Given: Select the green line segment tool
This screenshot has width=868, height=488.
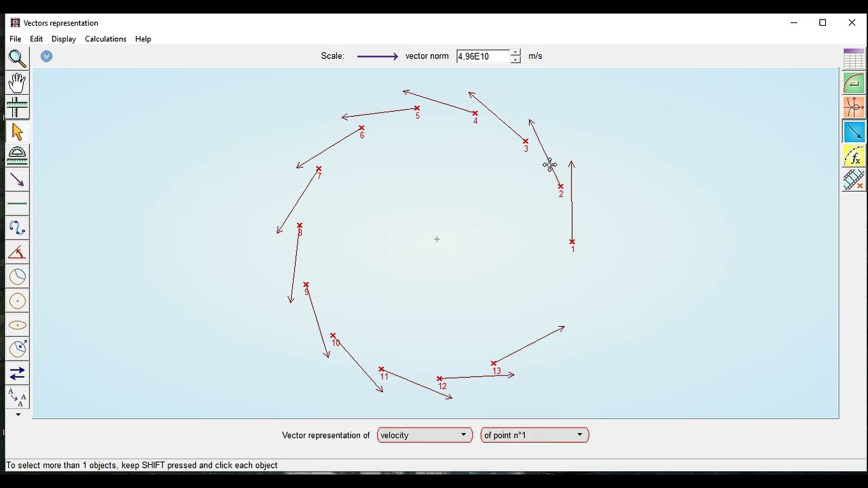Looking at the screenshot, I should [x=17, y=204].
